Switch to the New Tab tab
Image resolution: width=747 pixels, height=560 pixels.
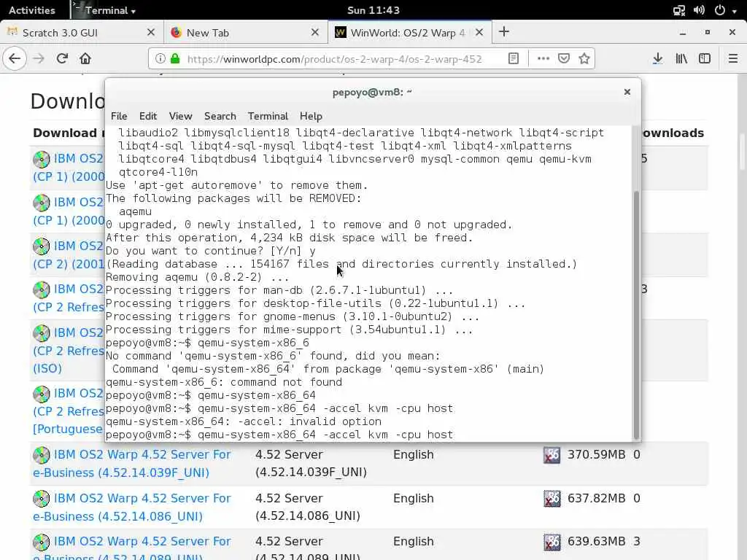246,32
